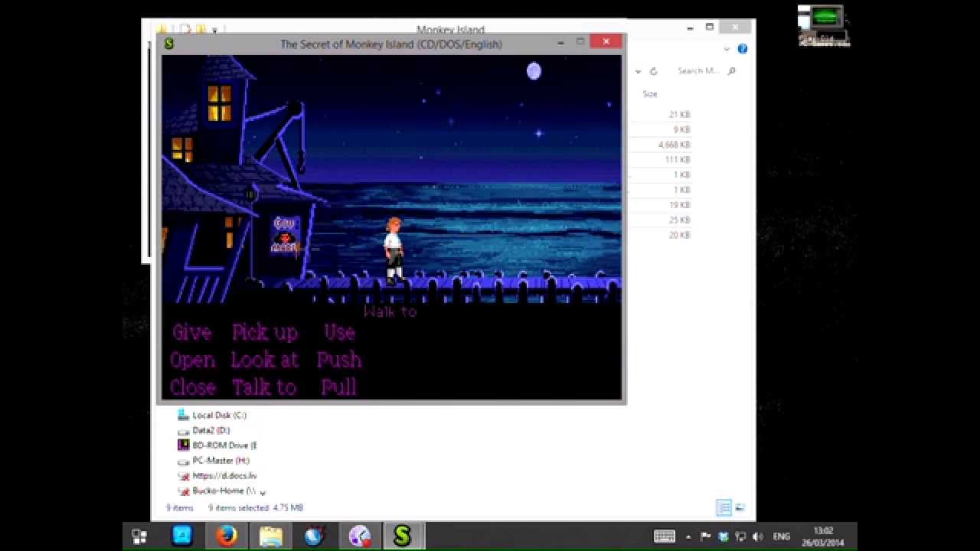
Task: Open Explorer Help question mark icon
Action: pyautogui.click(x=742, y=49)
